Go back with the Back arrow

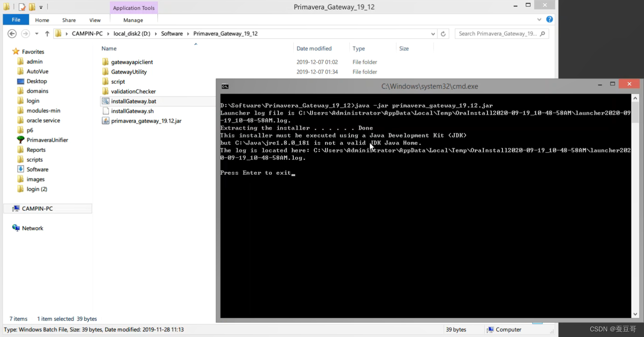[x=12, y=34]
